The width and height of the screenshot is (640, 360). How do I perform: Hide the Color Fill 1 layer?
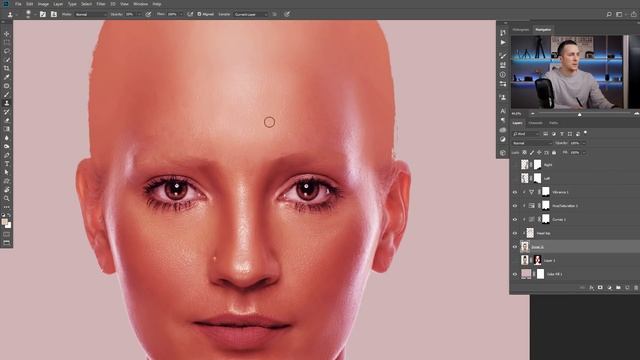(515, 274)
